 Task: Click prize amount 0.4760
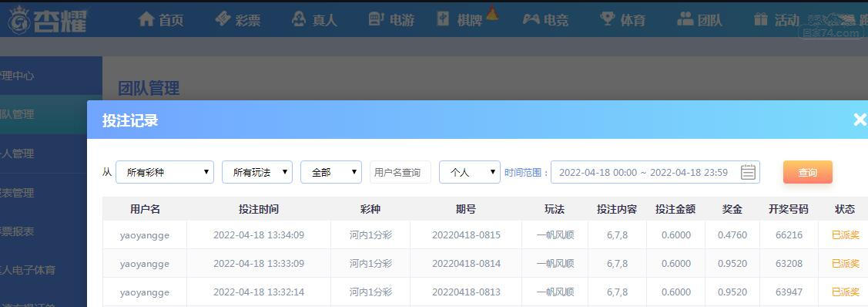coord(732,235)
